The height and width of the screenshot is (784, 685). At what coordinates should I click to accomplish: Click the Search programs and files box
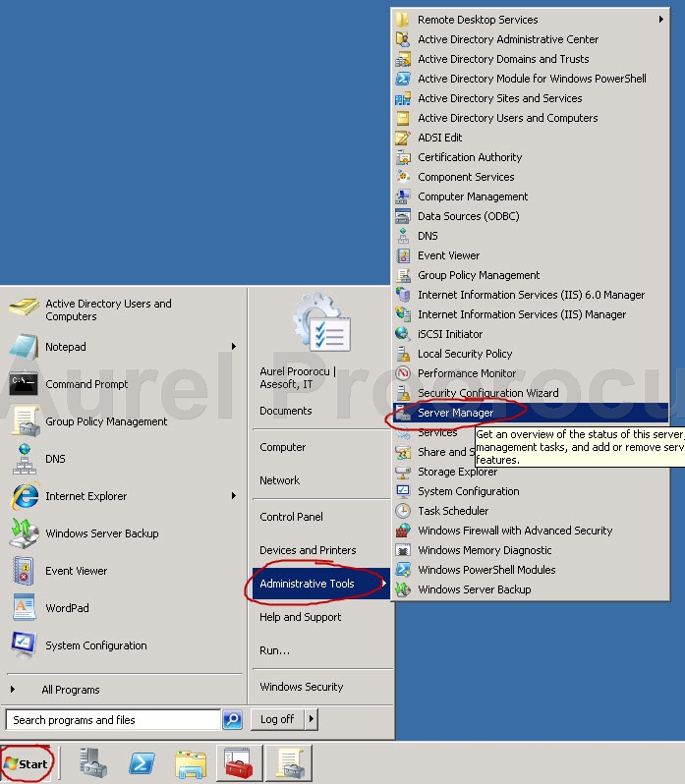113,719
